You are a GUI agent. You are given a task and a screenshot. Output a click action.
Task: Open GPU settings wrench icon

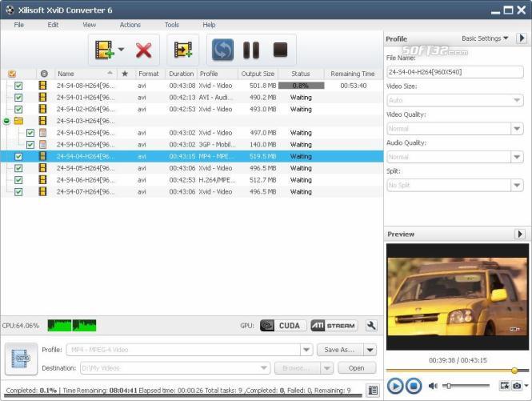pyautogui.click(x=371, y=325)
